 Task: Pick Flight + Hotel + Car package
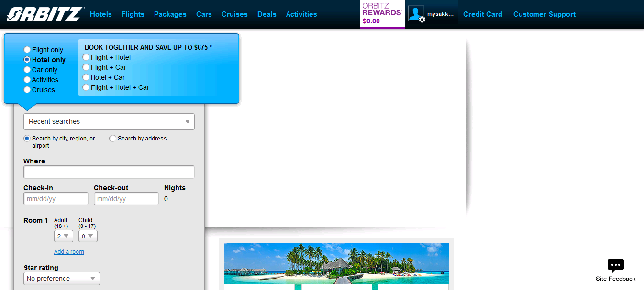tap(86, 87)
